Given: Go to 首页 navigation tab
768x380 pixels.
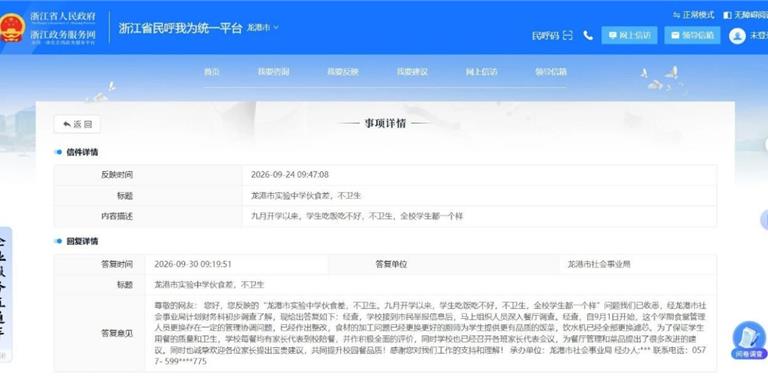Looking at the screenshot, I should pyautogui.click(x=212, y=72).
